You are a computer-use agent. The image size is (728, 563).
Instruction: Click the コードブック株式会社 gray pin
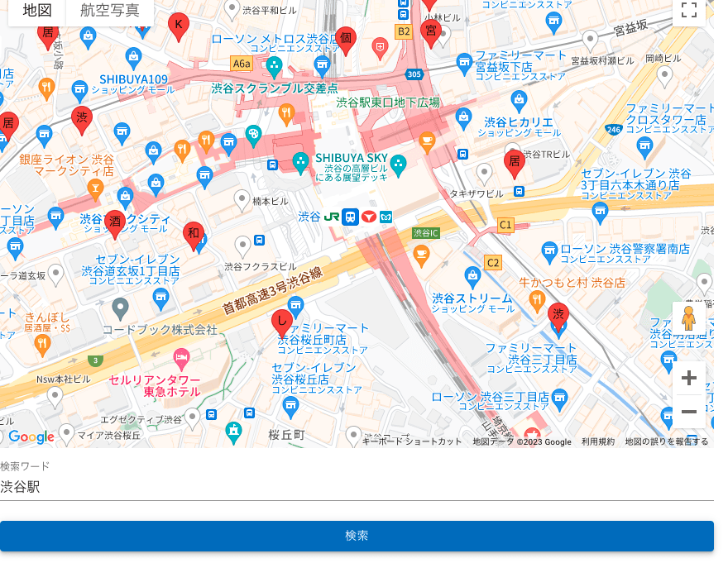[x=120, y=308]
